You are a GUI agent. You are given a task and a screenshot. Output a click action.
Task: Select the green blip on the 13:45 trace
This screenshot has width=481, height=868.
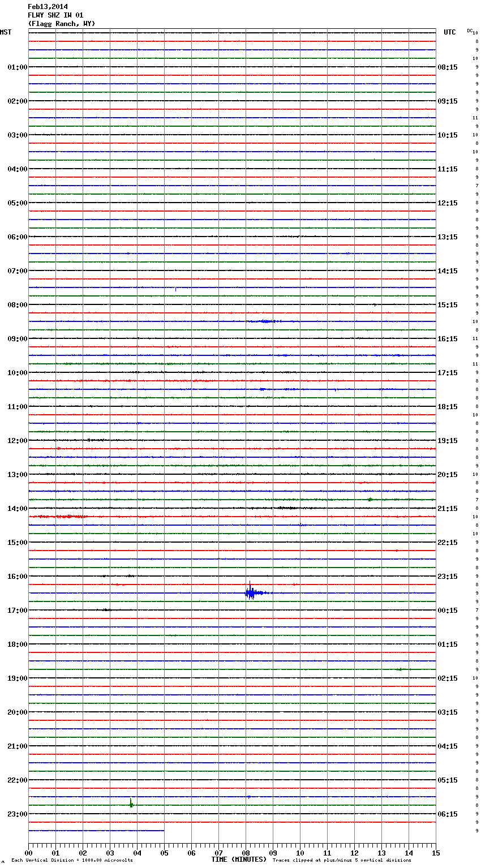coord(370,500)
